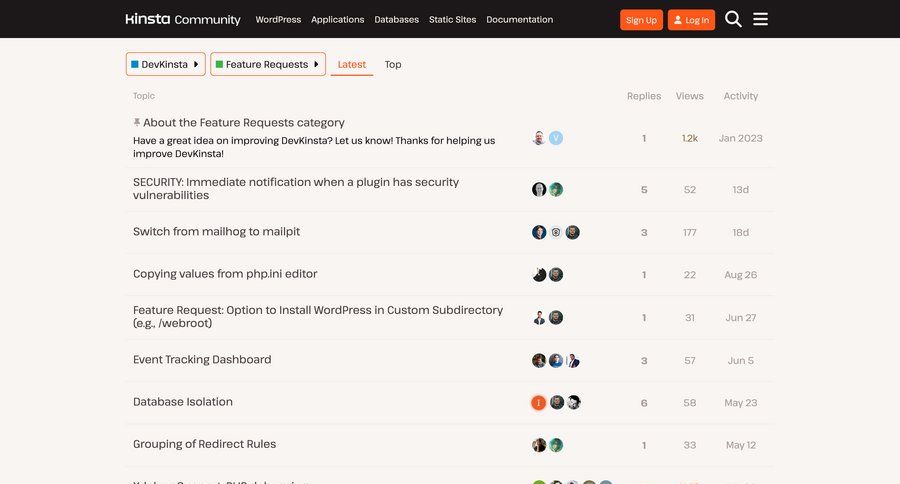Click middle avatar in Switch from mailhog row
Viewport: 900px width, 484px height.
click(x=556, y=232)
